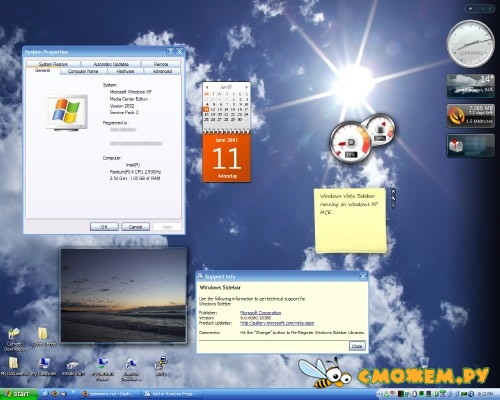Expand Quick Launch overflow chevron
This screenshot has width=500, height=400.
click(x=74, y=392)
